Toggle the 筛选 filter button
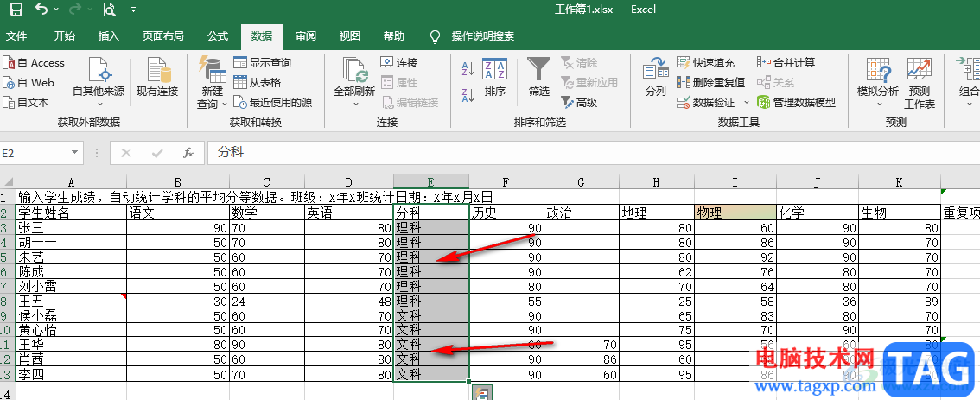 tap(538, 78)
